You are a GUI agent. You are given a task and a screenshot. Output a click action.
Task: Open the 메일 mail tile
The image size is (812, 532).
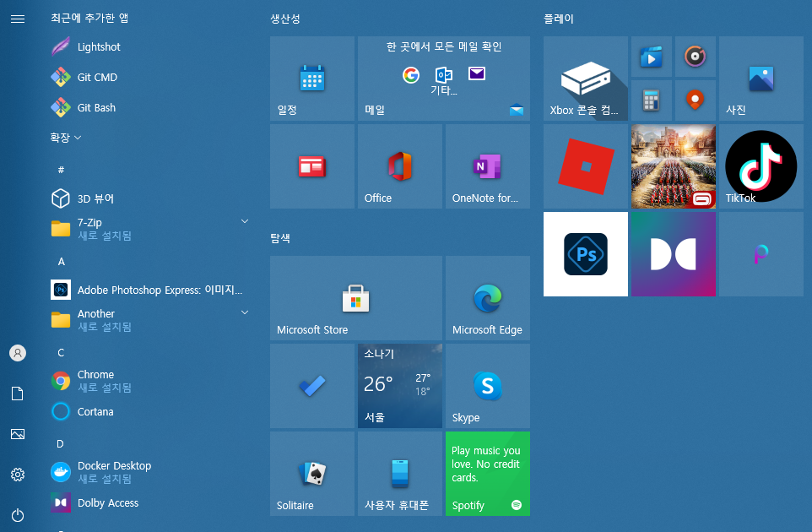click(x=444, y=79)
